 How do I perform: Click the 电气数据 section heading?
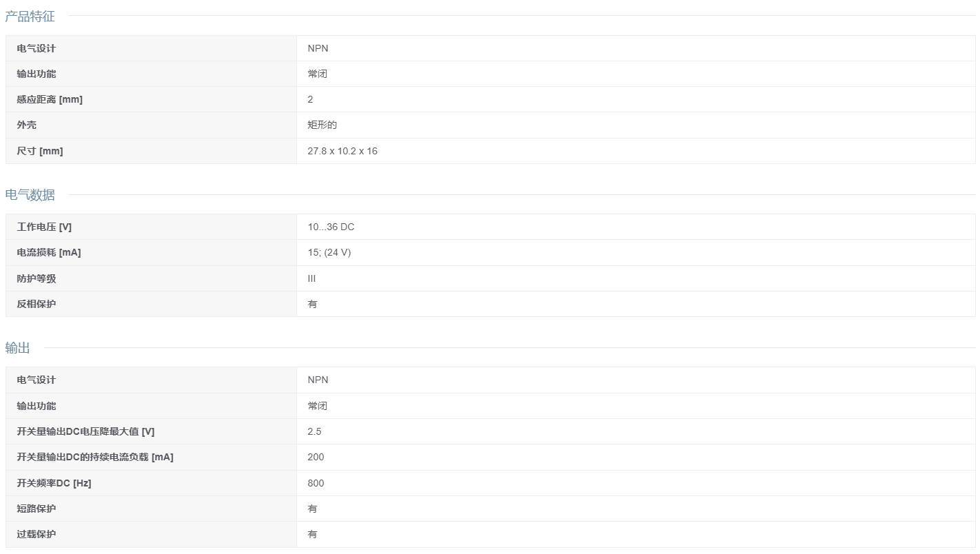click(30, 195)
